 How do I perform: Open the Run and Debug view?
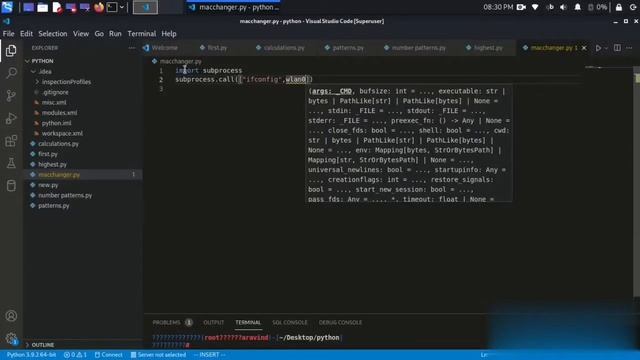click(x=11, y=118)
